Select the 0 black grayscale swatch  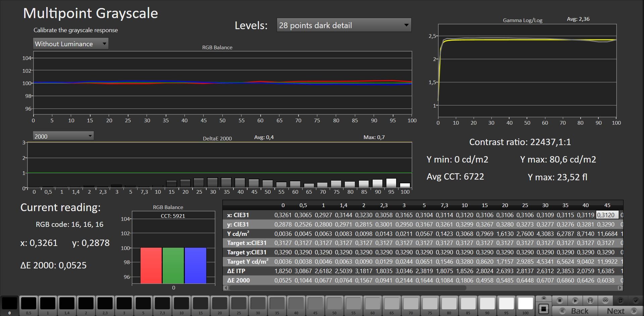tap(9, 304)
